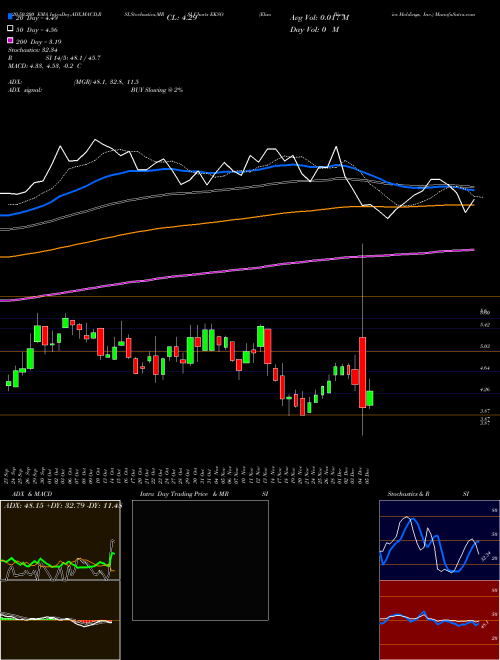Open the 'Stochastics & R' panel title
500x660 pixels.
coord(409,494)
